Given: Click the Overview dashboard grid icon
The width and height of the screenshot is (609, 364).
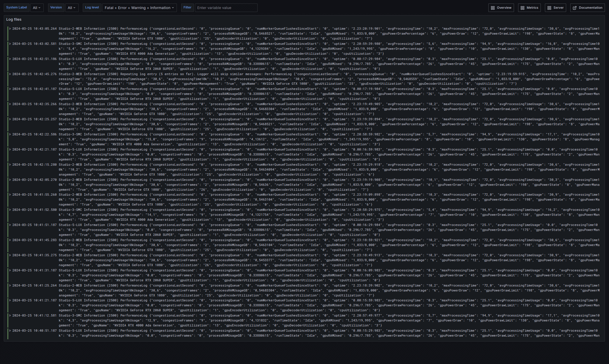Looking at the screenshot, I should (x=493, y=8).
